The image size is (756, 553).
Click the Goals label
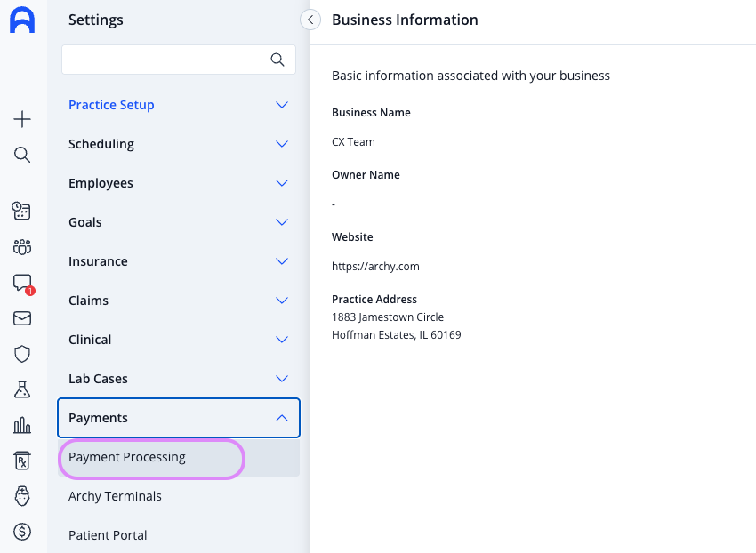tap(85, 222)
